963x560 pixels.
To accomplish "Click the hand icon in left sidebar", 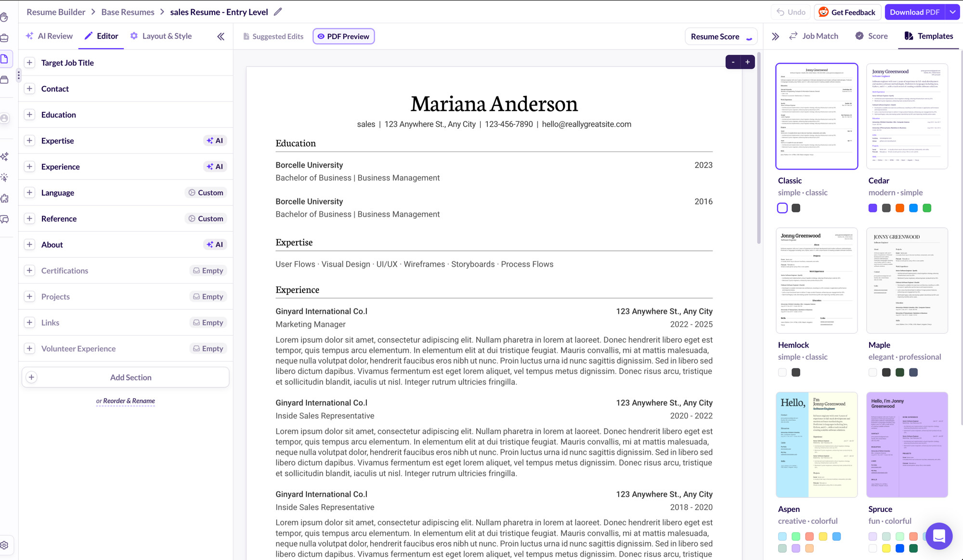I will 4,17.
